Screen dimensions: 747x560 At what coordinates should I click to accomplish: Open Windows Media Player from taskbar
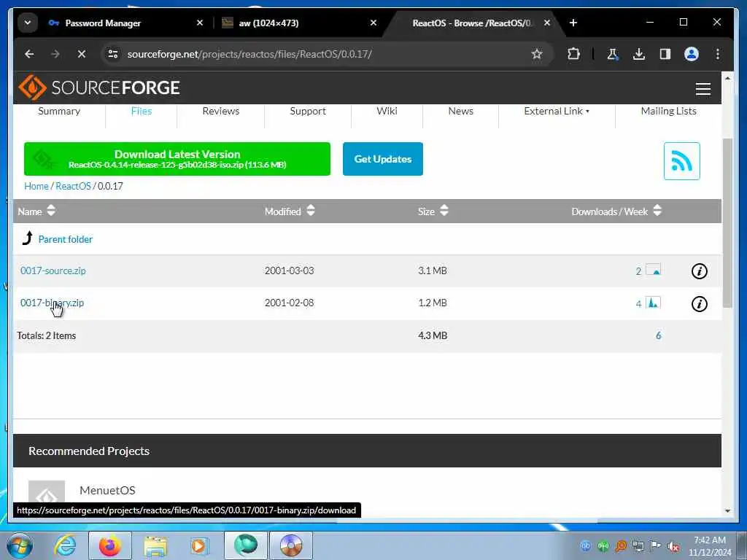pyautogui.click(x=199, y=545)
